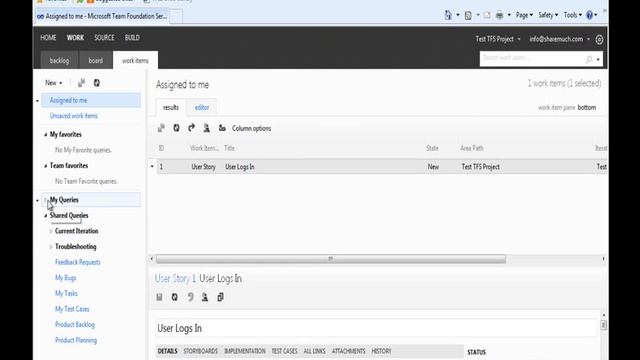This screenshot has width=640, height=360.
Task: Open the info@sharemuch.com account menu
Action: pos(559,39)
